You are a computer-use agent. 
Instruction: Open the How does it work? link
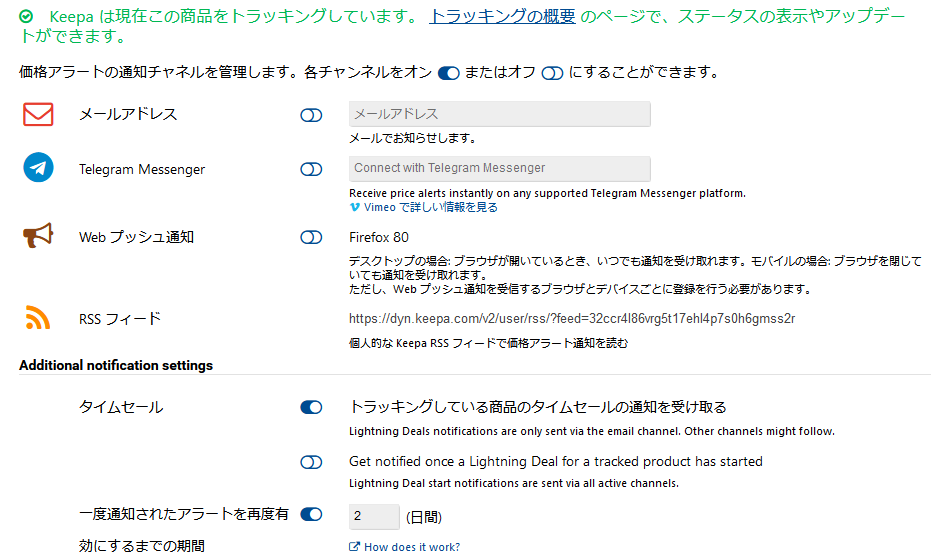click(x=412, y=547)
